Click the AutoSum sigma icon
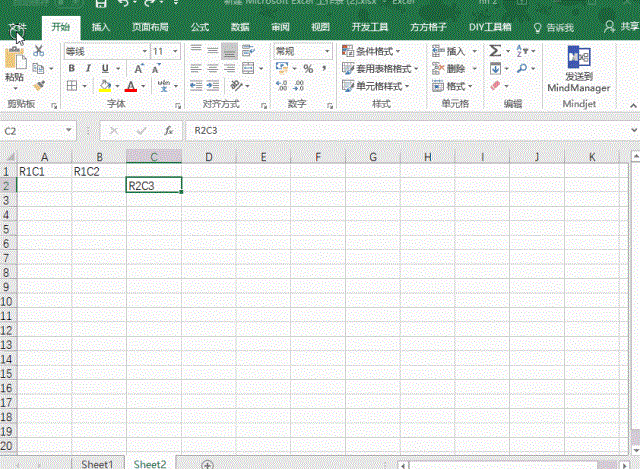The image size is (640, 469). [495, 50]
